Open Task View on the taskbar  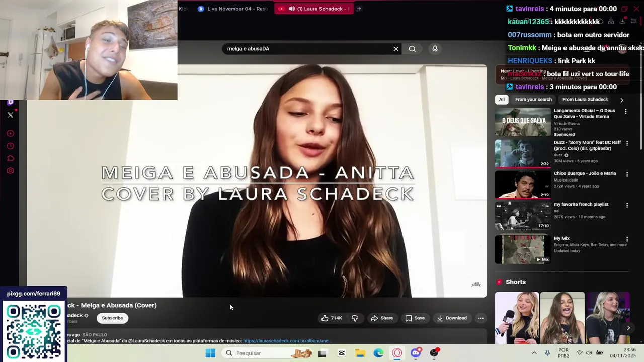click(323, 353)
